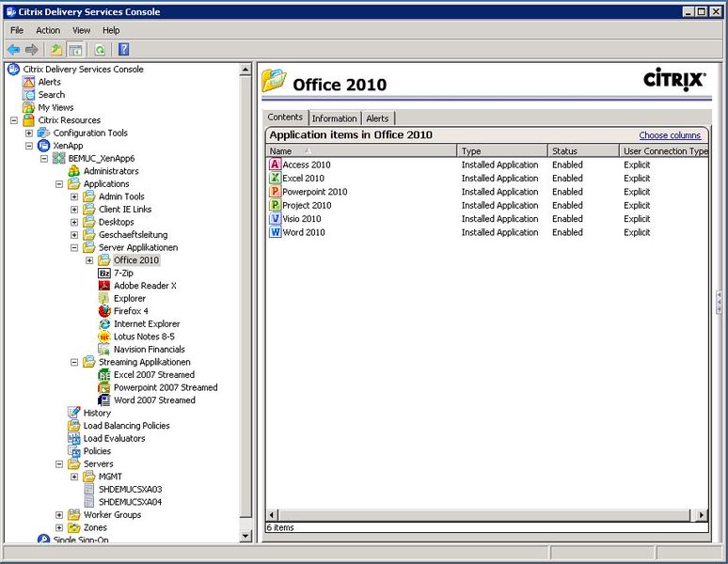Select the Excel 2010 row
Viewport: 728px width, 564px height.
point(487,178)
